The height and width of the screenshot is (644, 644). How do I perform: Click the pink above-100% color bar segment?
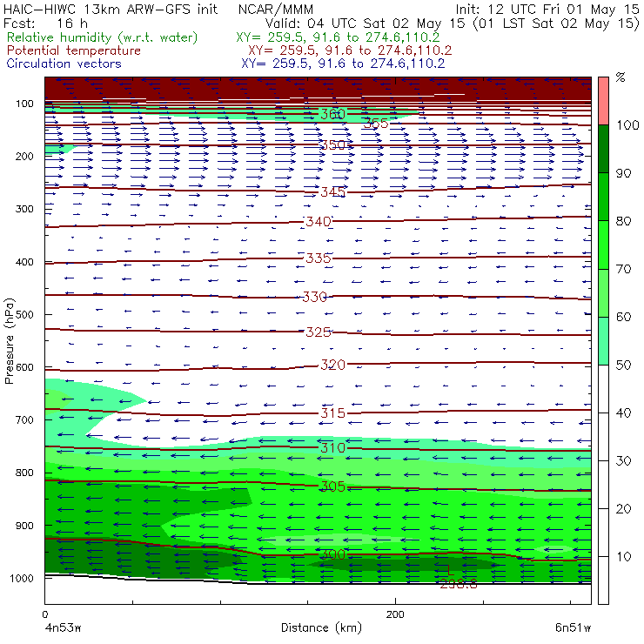pos(603,101)
